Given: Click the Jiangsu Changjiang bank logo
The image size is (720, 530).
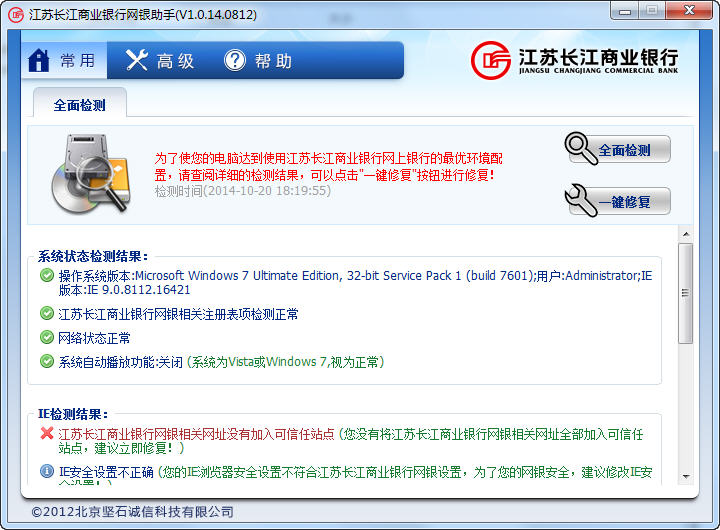Looking at the screenshot, I should (x=575, y=60).
